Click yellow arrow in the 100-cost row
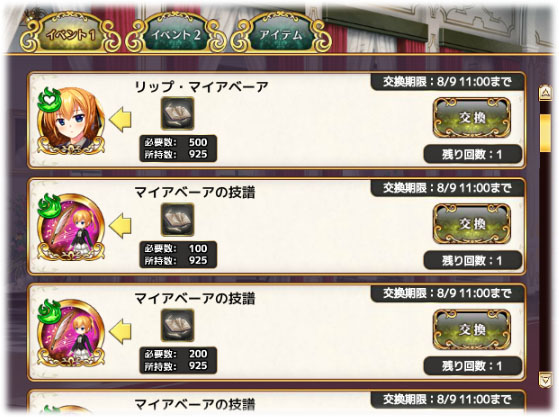The height and width of the screenshot is (417, 559). [120, 226]
